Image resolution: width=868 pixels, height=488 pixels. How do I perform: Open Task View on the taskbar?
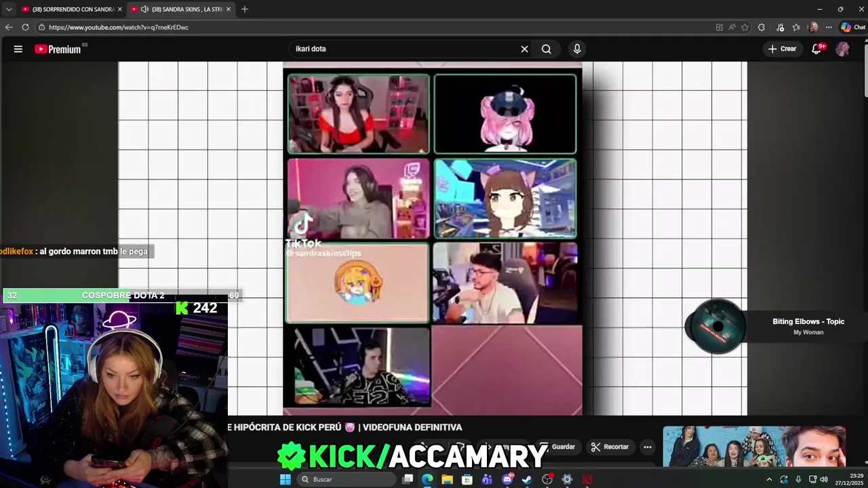coord(408,479)
